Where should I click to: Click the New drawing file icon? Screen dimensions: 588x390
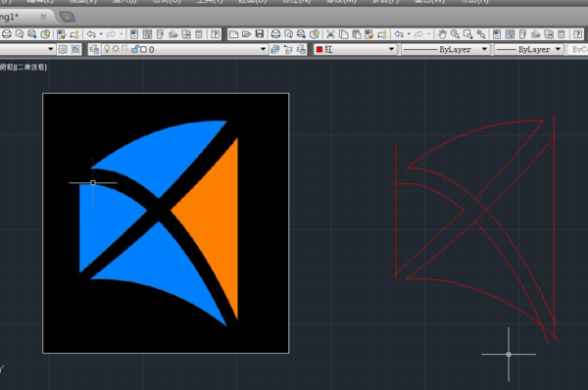[233, 34]
